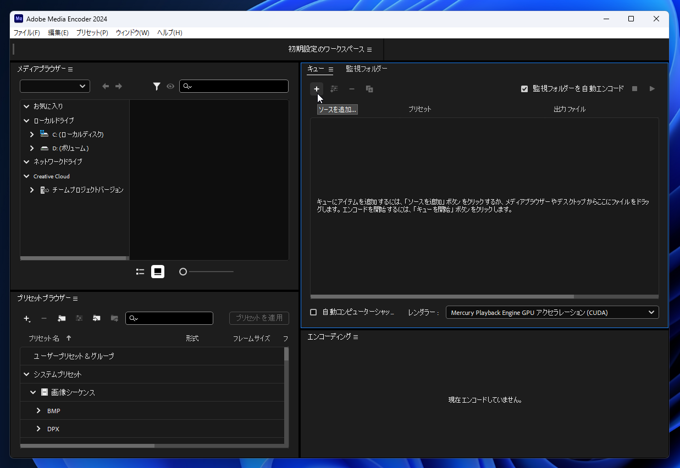Click the Preset Browser search field
Screen dimensions: 680x468
(x=170, y=318)
